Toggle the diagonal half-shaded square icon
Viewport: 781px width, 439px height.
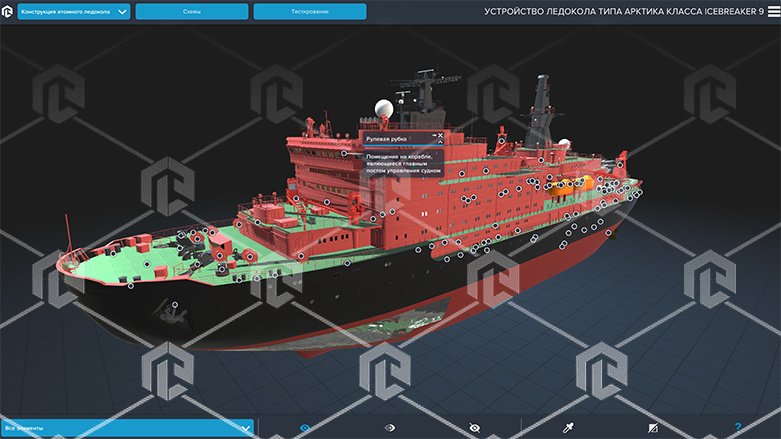(653, 428)
